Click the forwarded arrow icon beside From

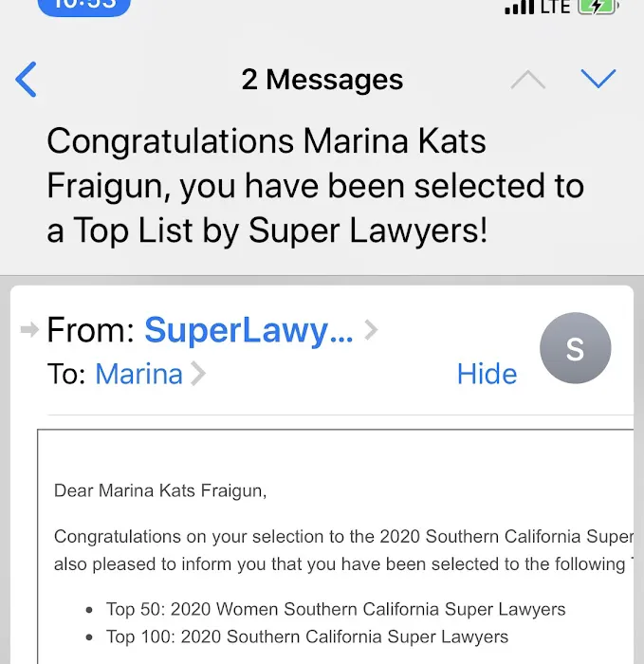click(29, 329)
